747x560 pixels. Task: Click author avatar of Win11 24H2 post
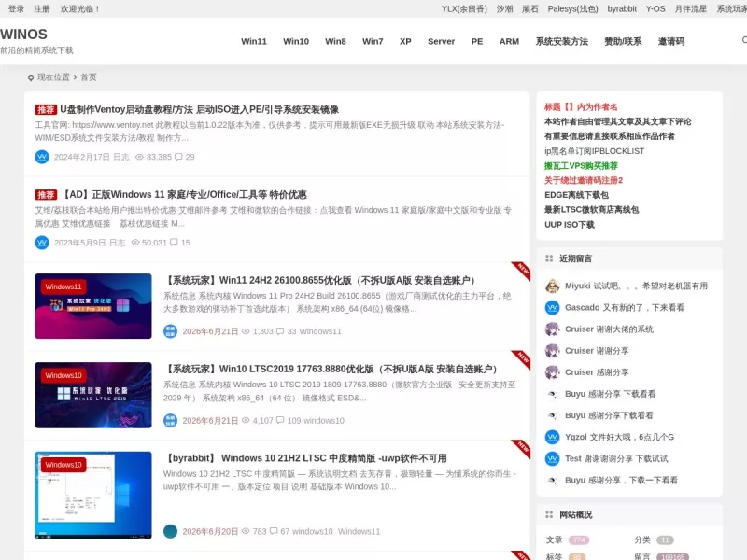coord(170,331)
